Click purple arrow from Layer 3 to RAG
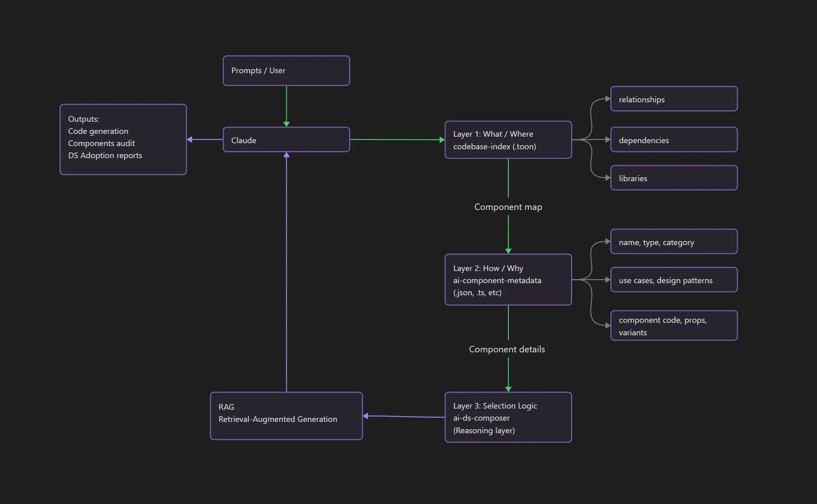817x504 pixels. (x=404, y=416)
